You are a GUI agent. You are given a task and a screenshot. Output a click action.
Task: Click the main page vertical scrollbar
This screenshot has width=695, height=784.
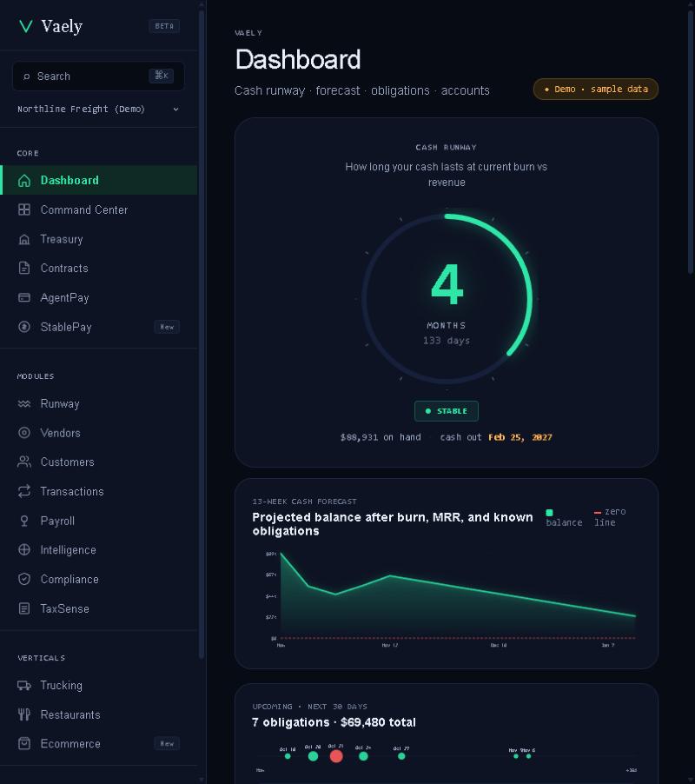point(691,142)
